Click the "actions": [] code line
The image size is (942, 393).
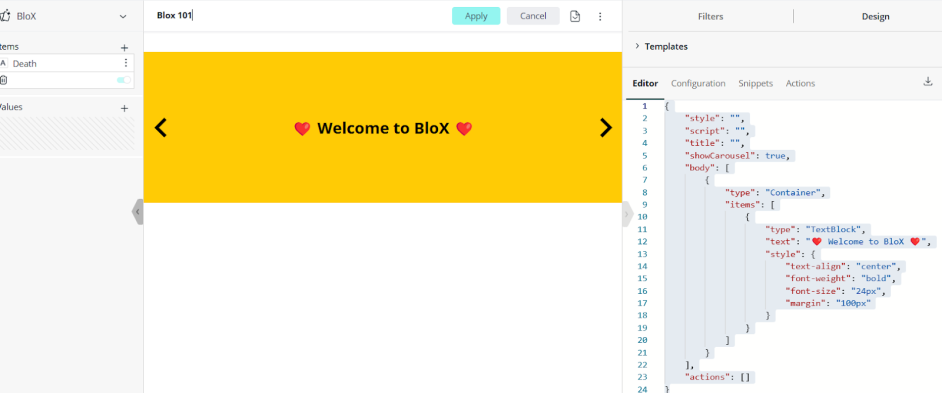pos(719,377)
